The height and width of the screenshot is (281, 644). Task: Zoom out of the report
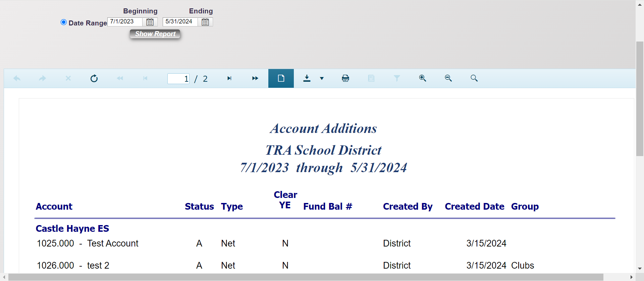(448, 78)
